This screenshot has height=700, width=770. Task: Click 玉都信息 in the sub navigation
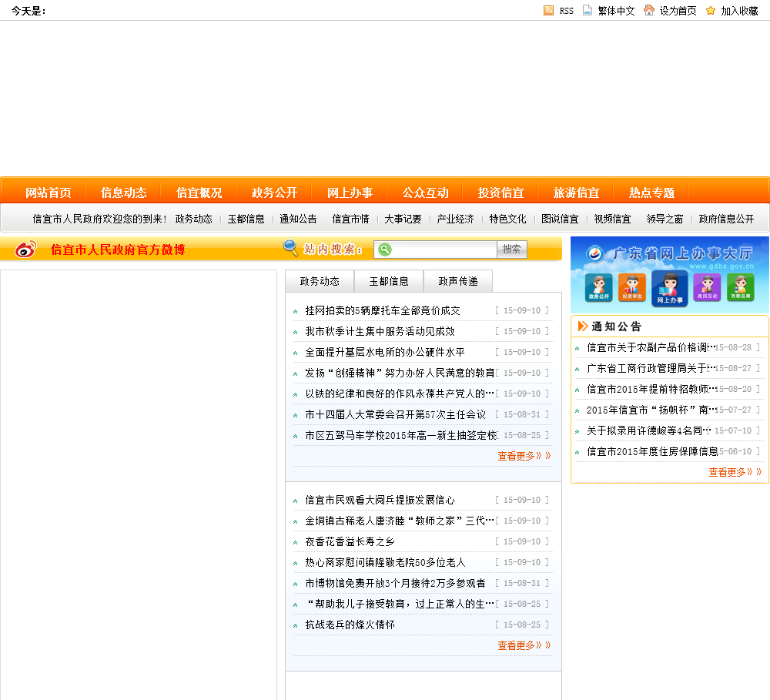coord(246,219)
